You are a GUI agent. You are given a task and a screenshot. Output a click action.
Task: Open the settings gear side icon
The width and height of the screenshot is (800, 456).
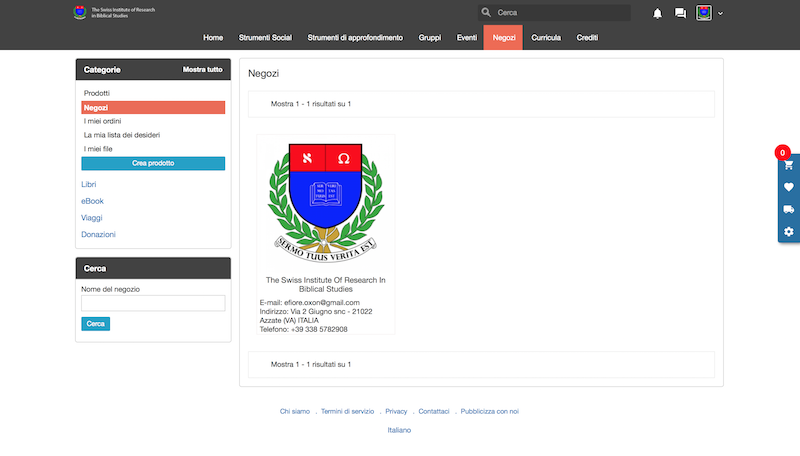point(789,232)
